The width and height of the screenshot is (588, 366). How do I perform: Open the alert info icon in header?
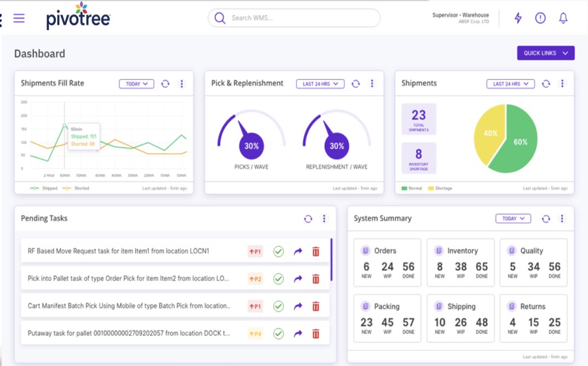pyautogui.click(x=540, y=18)
